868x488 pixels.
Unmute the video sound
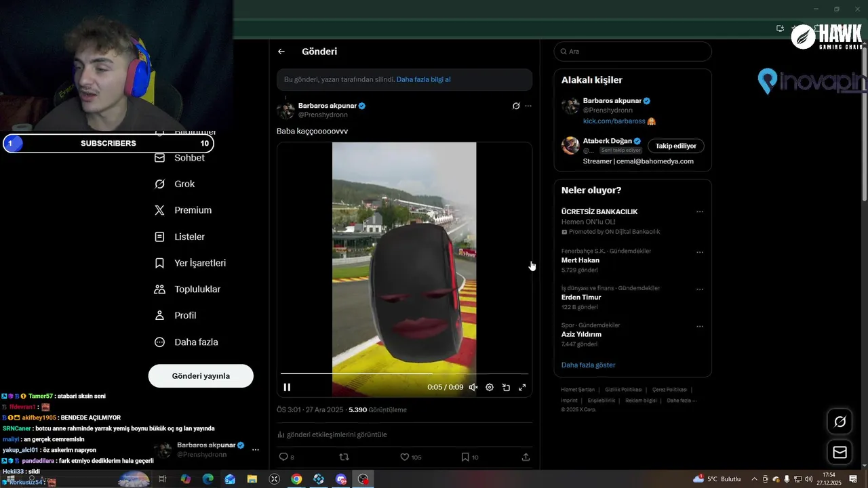coord(473,387)
